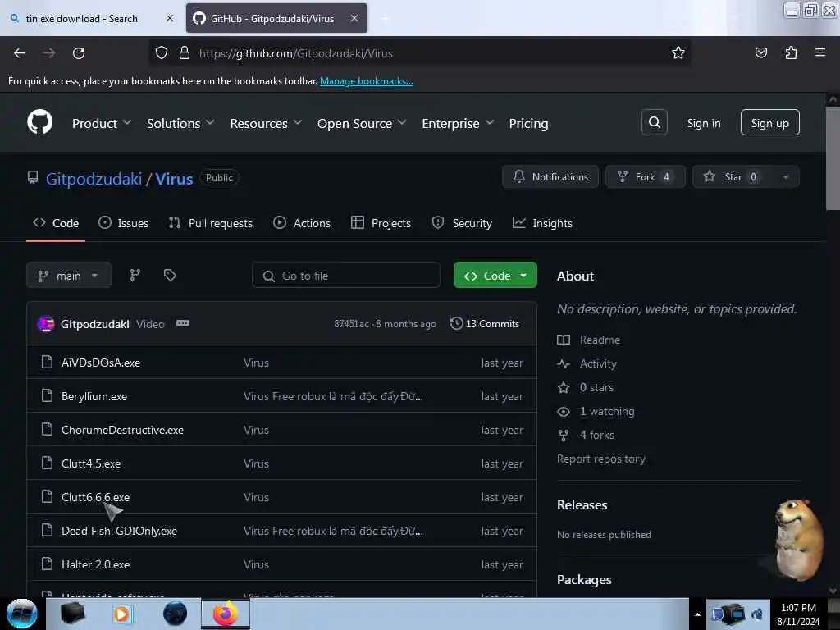Open the Windows Start orb
Viewport: 840px width, 630px height.
(x=22, y=614)
